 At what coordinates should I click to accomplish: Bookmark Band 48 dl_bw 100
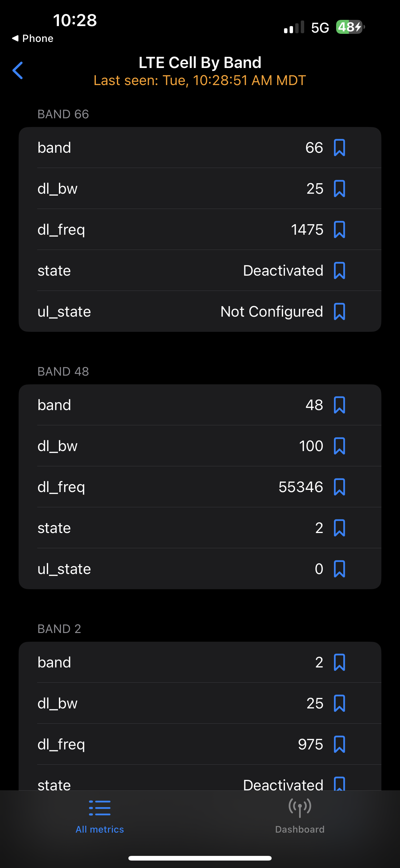coord(339,446)
